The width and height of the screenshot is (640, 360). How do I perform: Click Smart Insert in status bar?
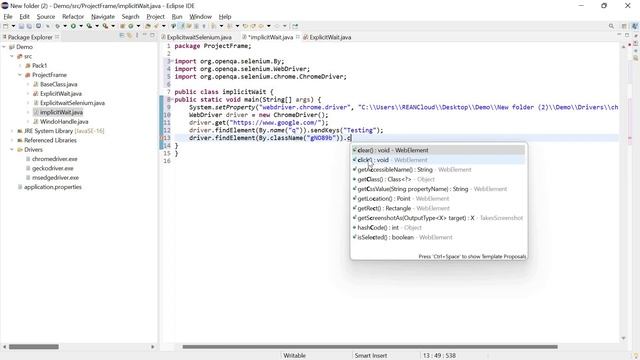(x=371, y=356)
